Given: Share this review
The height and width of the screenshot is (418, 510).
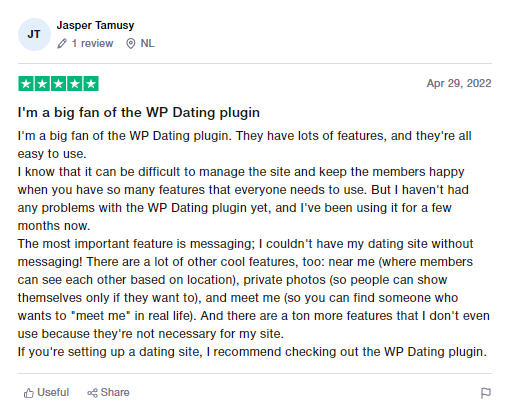Looking at the screenshot, I should tap(108, 393).
